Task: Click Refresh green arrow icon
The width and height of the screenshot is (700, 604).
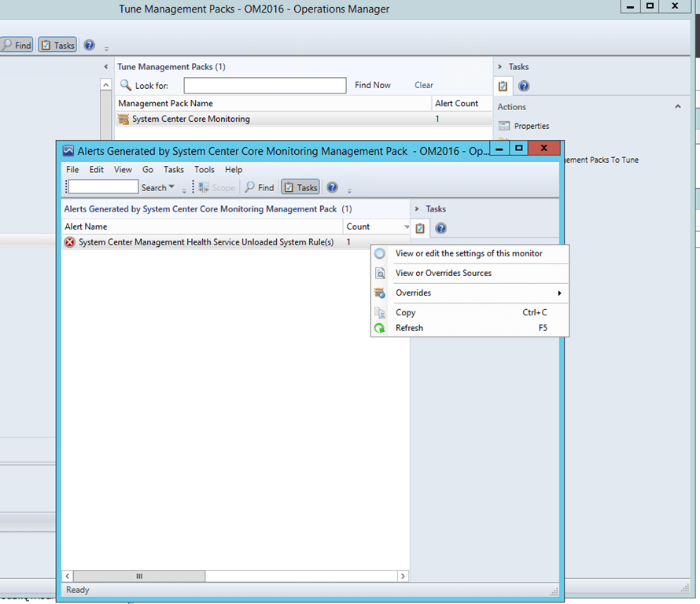Action: pos(379,328)
